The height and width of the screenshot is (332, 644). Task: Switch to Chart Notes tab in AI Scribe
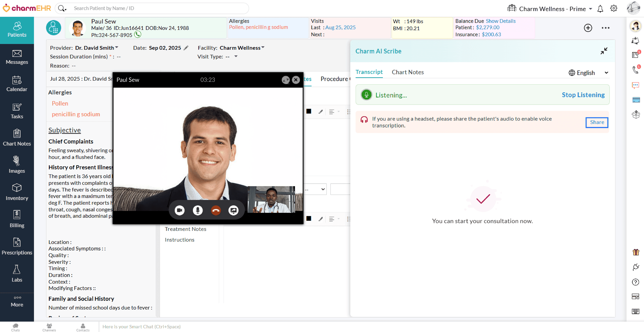point(408,72)
